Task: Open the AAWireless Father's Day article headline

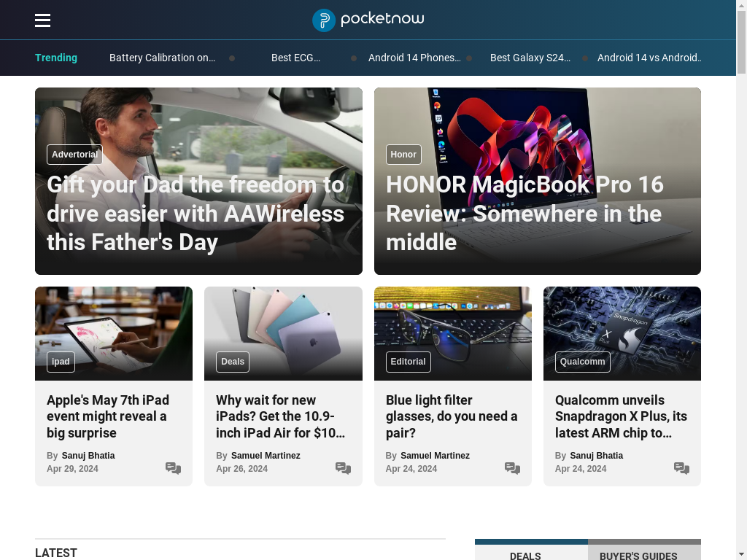Action: pos(196,214)
